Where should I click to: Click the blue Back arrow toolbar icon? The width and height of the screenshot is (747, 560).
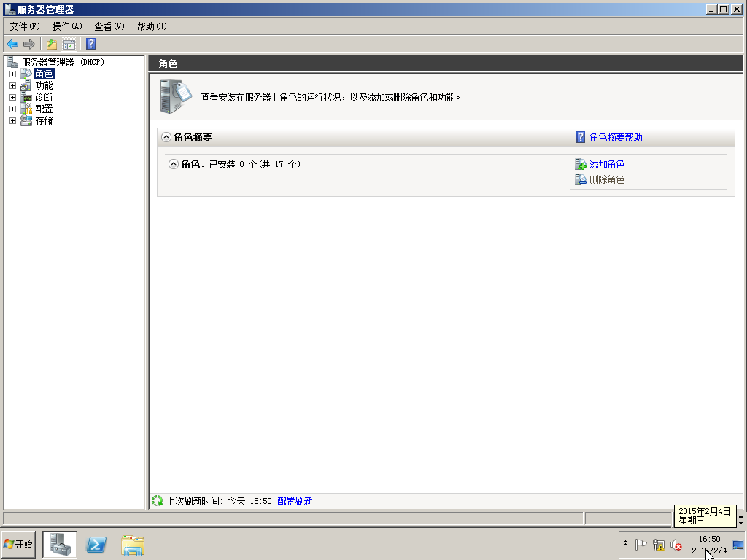pos(12,44)
